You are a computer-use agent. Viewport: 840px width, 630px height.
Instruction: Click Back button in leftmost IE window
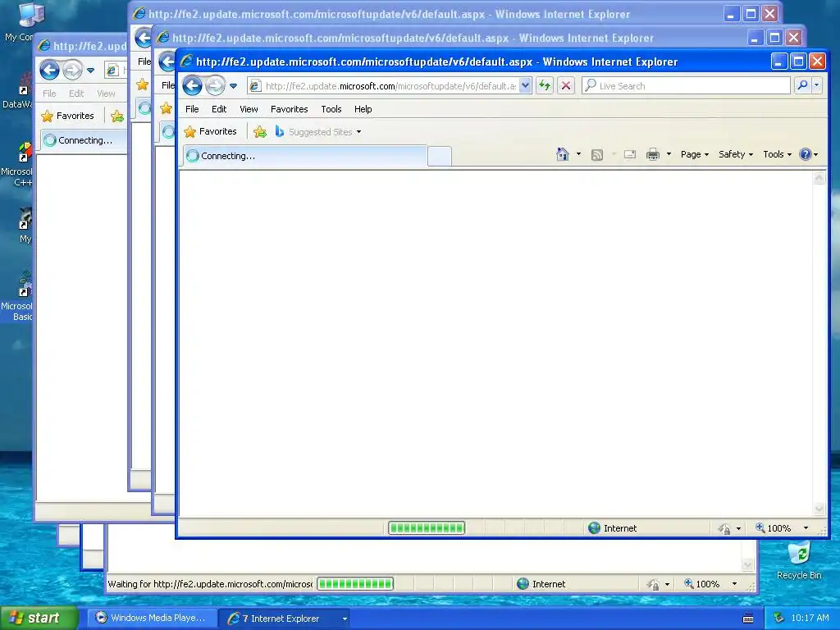(49, 70)
